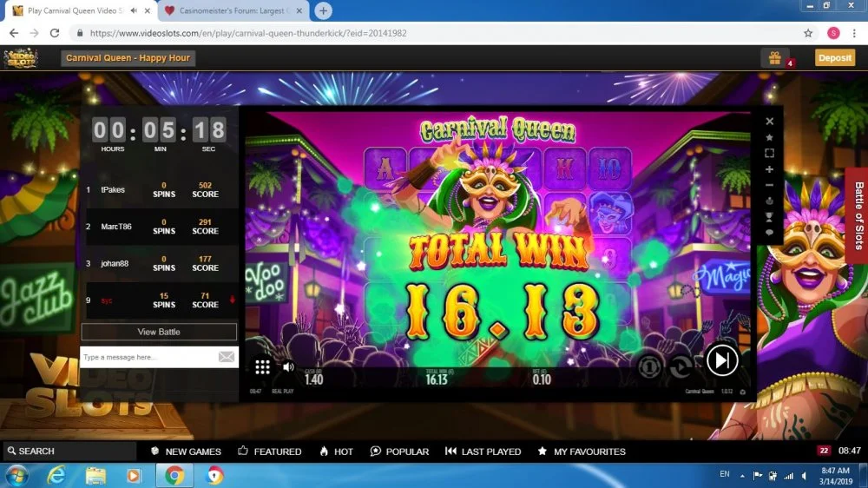Switch to Carnival Queen browser tab
Screen dimensions: 868x488
click(75, 10)
